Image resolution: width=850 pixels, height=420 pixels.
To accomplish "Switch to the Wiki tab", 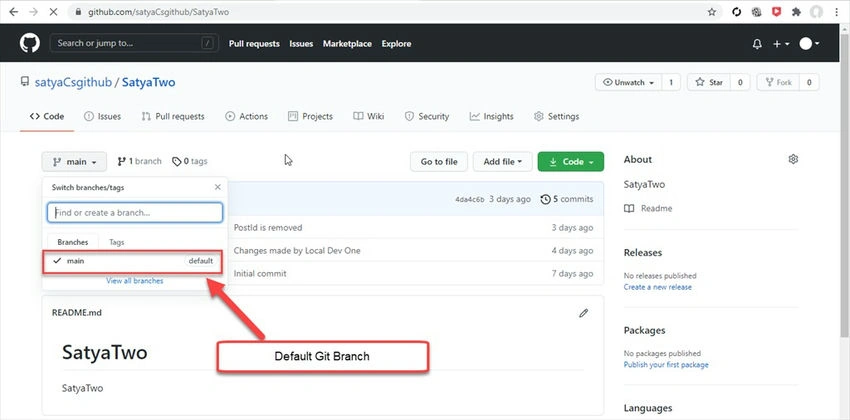I will coord(369,117).
